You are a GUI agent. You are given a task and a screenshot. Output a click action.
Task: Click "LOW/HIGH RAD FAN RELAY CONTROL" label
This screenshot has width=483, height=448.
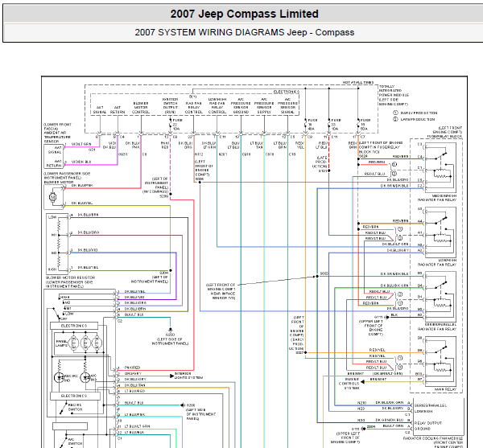click(217, 106)
